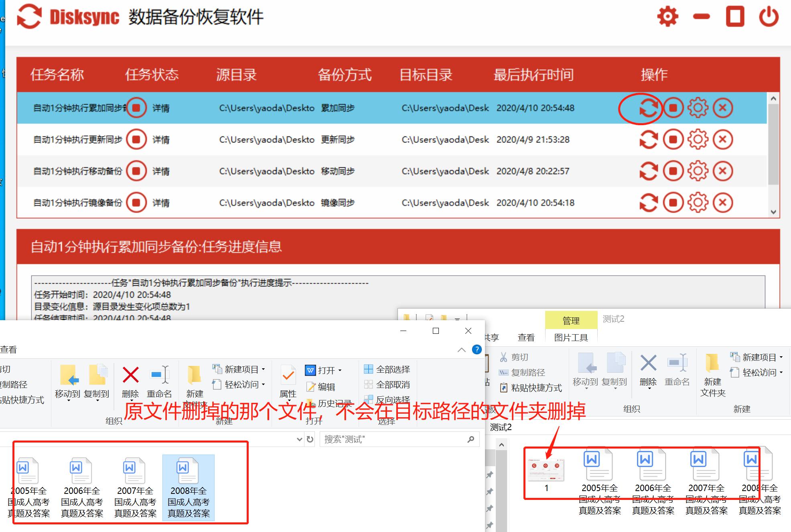
Task: Switch to the 查看 ribbon tab
Action: 526,337
